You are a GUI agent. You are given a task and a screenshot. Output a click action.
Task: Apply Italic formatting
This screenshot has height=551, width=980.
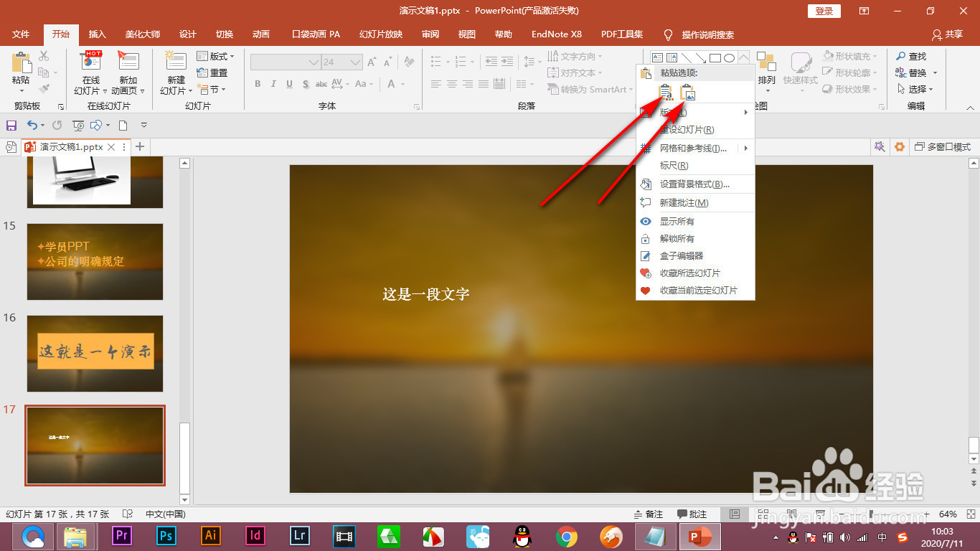tap(273, 84)
